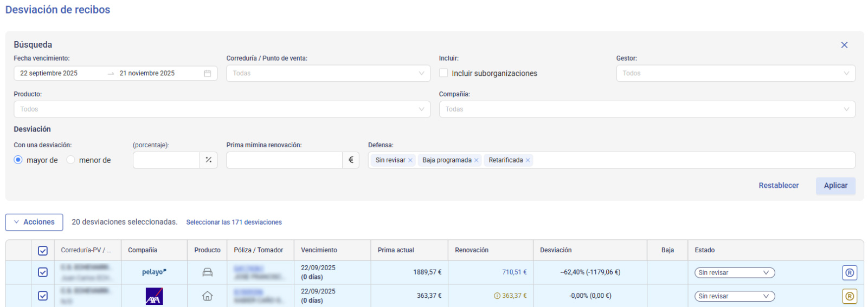
Task: Open the Acciones menu
Action: click(34, 222)
